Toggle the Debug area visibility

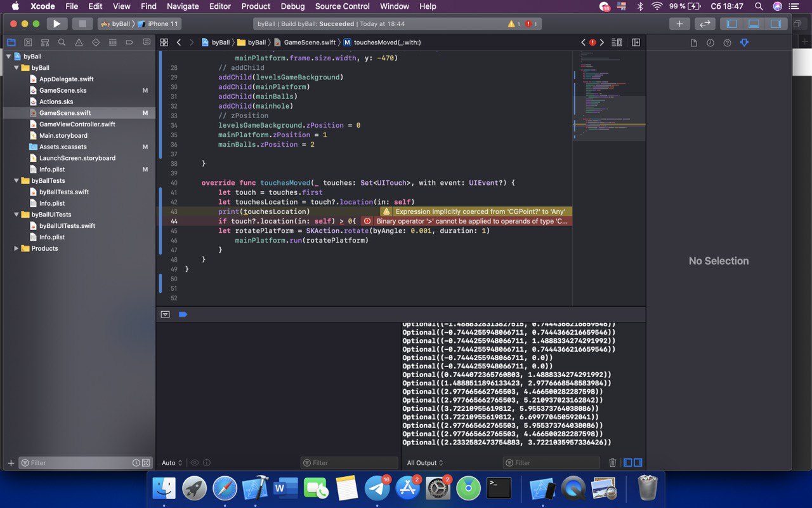pyautogui.click(x=754, y=23)
